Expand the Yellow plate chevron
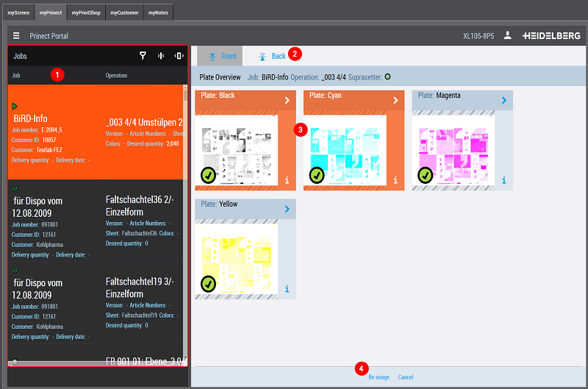Image resolution: width=588 pixels, height=389 pixels. tap(287, 210)
